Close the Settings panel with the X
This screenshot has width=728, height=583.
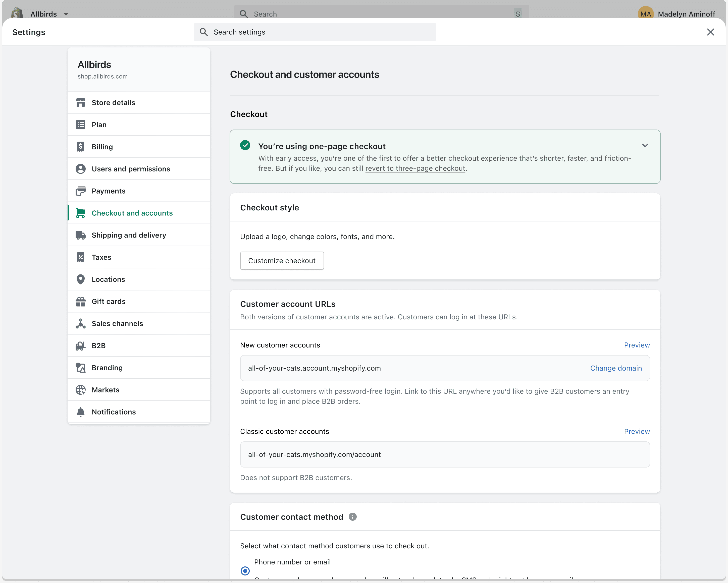(x=710, y=32)
